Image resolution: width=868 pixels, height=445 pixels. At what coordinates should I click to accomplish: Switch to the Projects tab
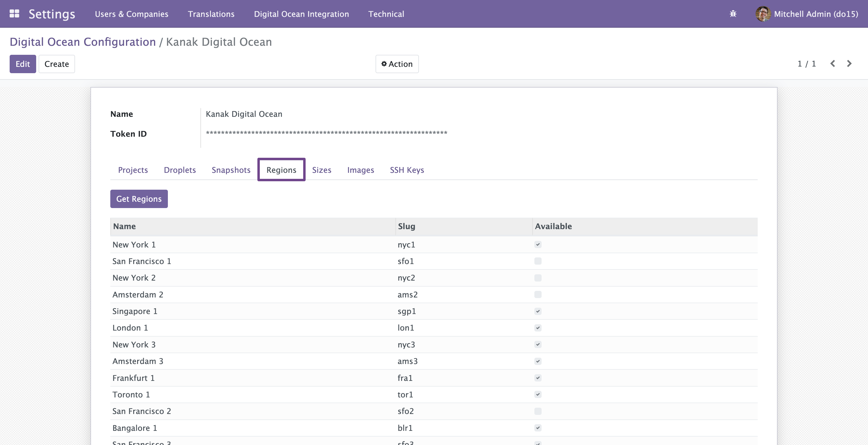(133, 170)
